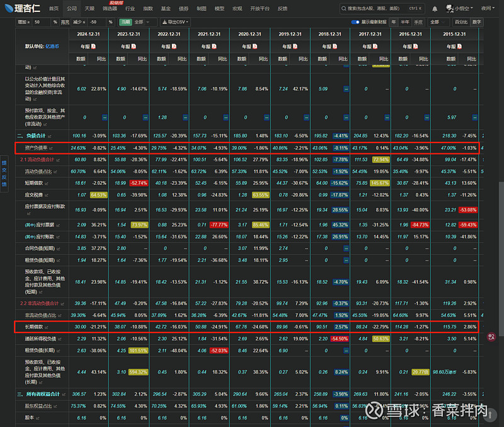Open the 2020-12-31 annual report PDF icon
This screenshot has height=427, width=504.
[255, 47]
